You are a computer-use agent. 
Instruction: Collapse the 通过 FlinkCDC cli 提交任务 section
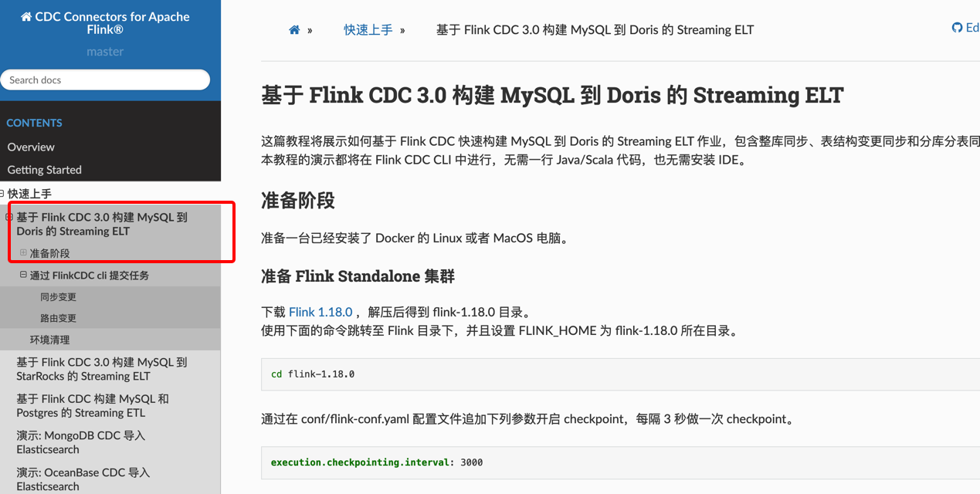[23, 274]
